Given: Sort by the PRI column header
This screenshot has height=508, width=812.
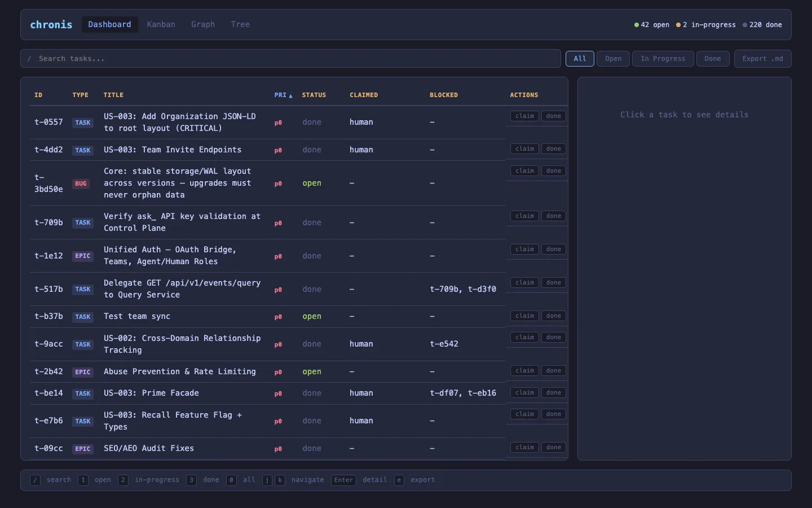Looking at the screenshot, I should pyautogui.click(x=283, y=95).
